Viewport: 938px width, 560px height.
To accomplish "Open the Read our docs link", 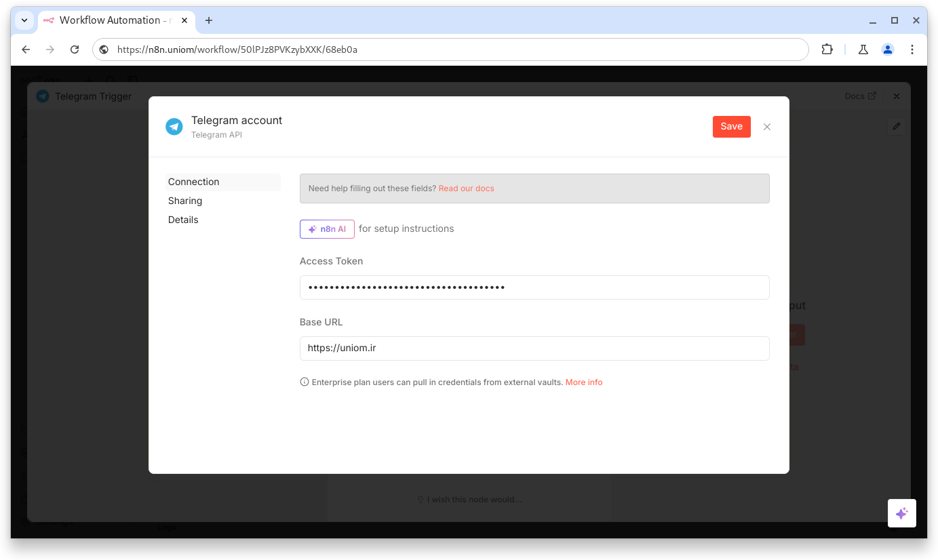I will pyautogui.click(x=466, y=188).
